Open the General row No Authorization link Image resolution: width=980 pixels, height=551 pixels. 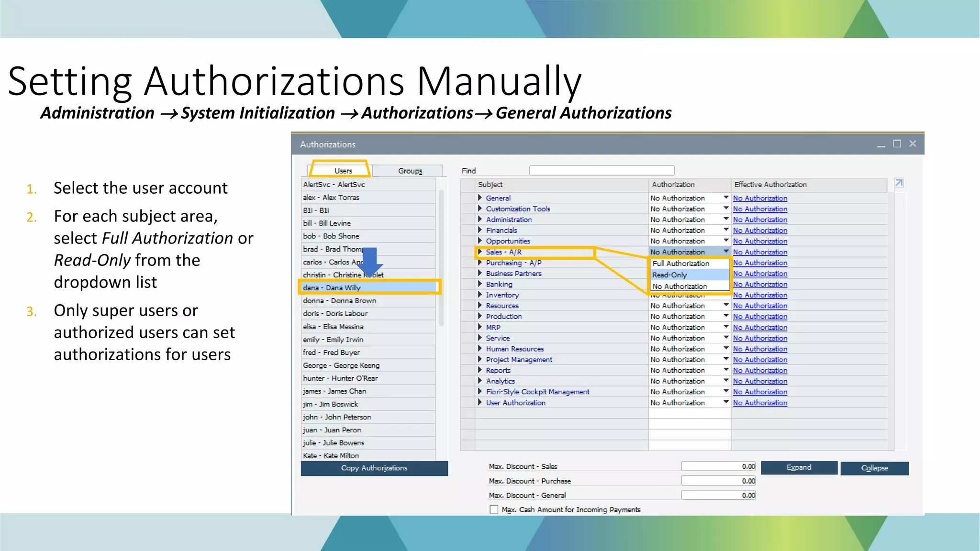(760, 198)
